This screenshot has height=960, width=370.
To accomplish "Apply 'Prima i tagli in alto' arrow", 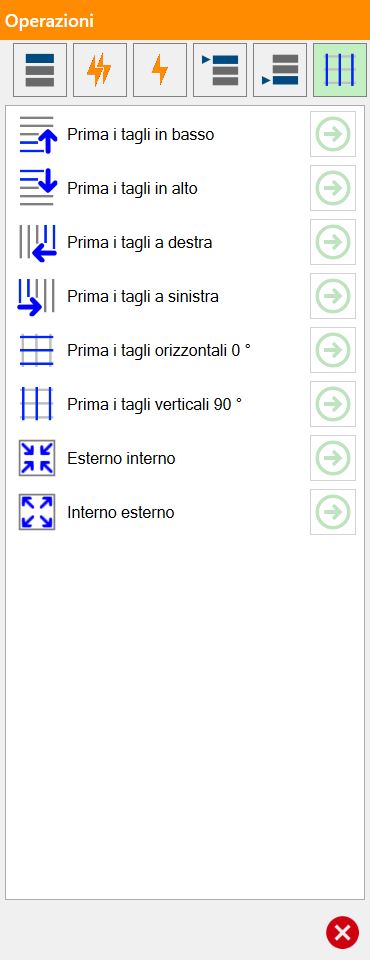I will [x=333, y=188].
